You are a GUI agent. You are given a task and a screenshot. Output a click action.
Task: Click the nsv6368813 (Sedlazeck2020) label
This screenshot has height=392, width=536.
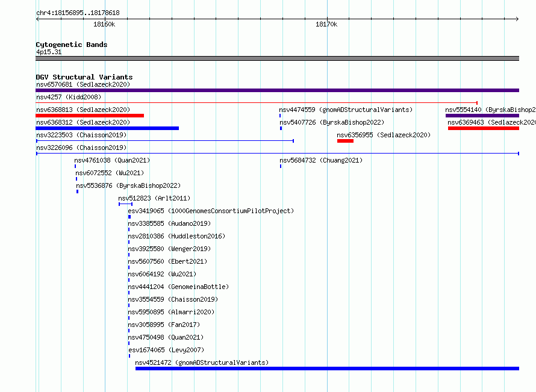(83, 110)
